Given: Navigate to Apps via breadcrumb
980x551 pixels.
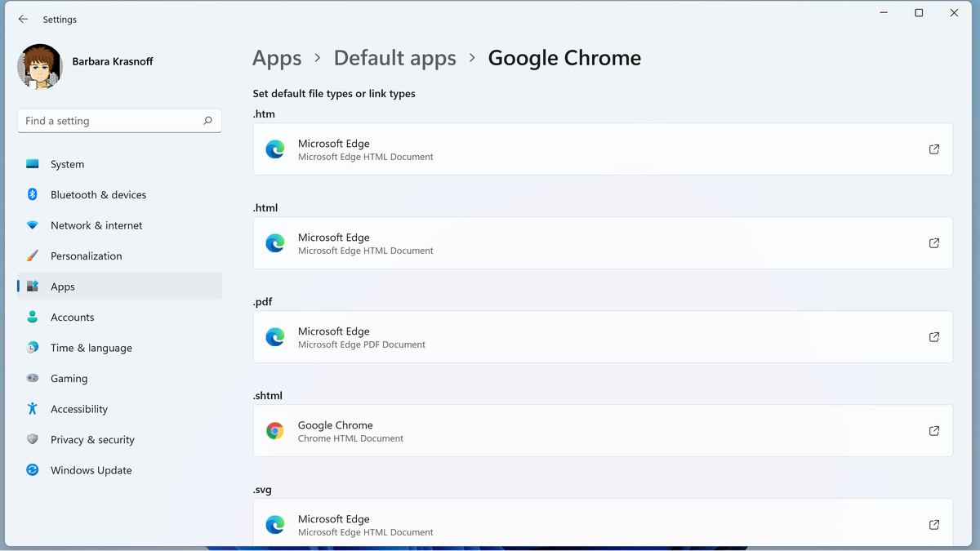Looking at the screenshot, I should tap(276, 58).
